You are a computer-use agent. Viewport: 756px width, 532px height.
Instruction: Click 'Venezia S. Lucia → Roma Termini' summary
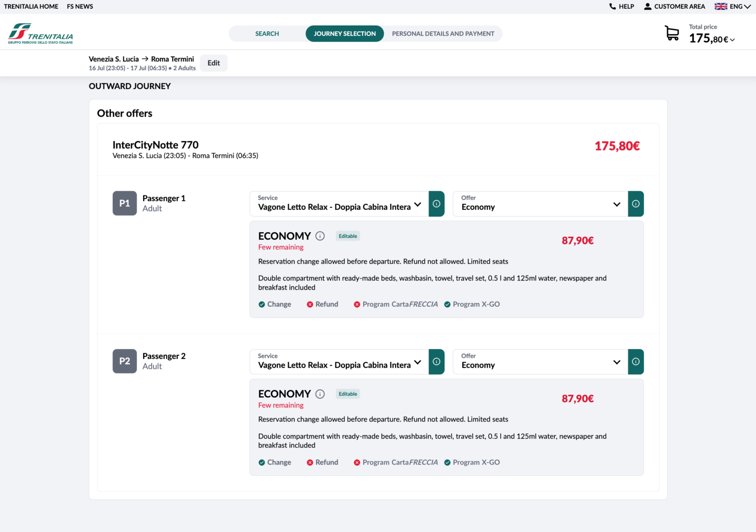141,59
